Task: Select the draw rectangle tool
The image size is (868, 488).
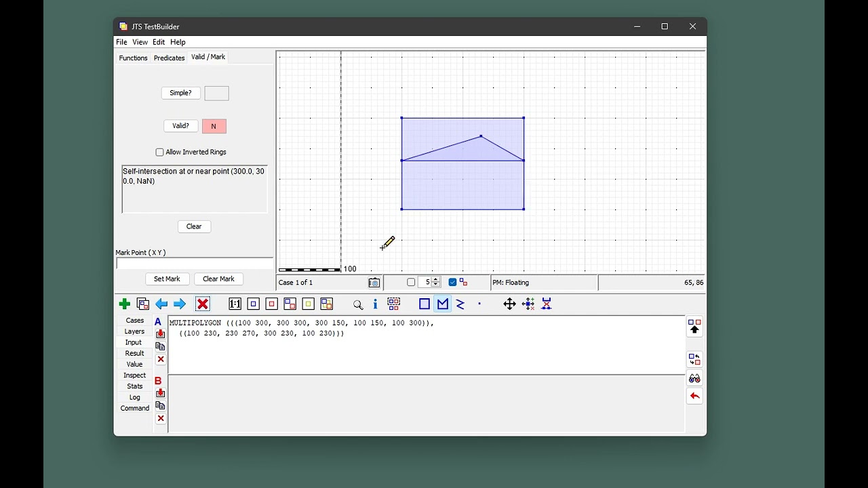Action: coord(425,304)
